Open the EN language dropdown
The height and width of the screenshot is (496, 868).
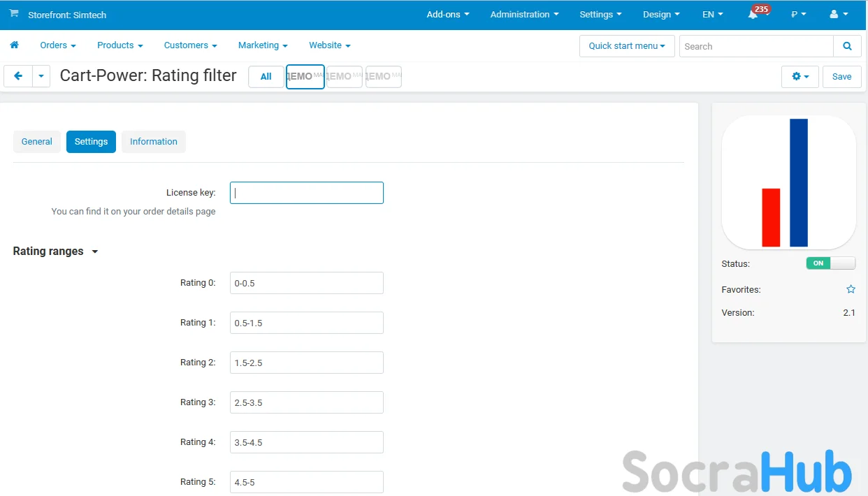tap(712, 15)
